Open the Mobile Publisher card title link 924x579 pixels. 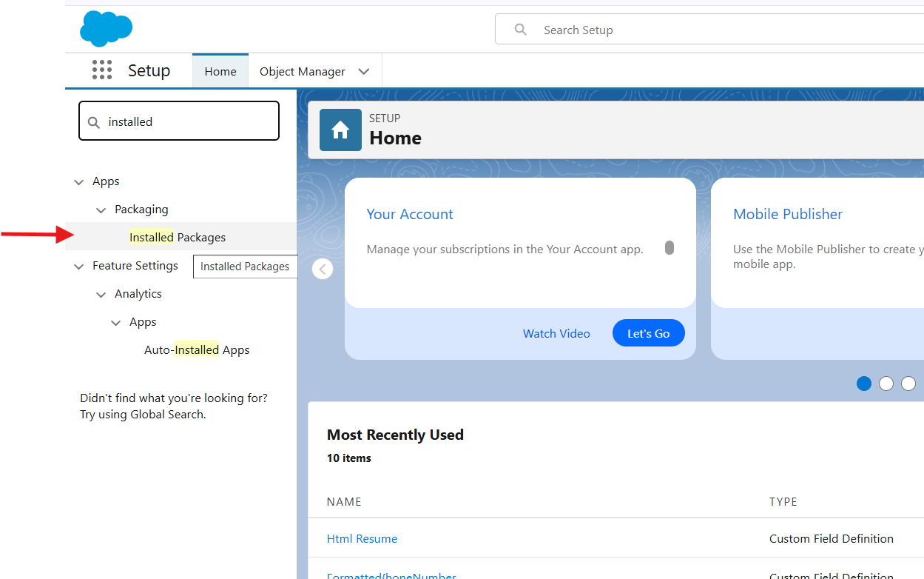[788, 214]
